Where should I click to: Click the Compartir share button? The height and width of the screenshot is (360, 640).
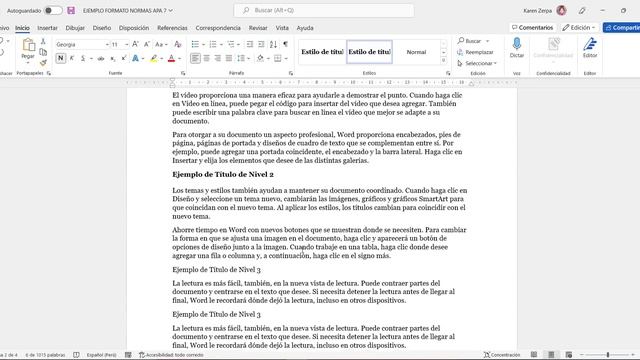point(622,27)
